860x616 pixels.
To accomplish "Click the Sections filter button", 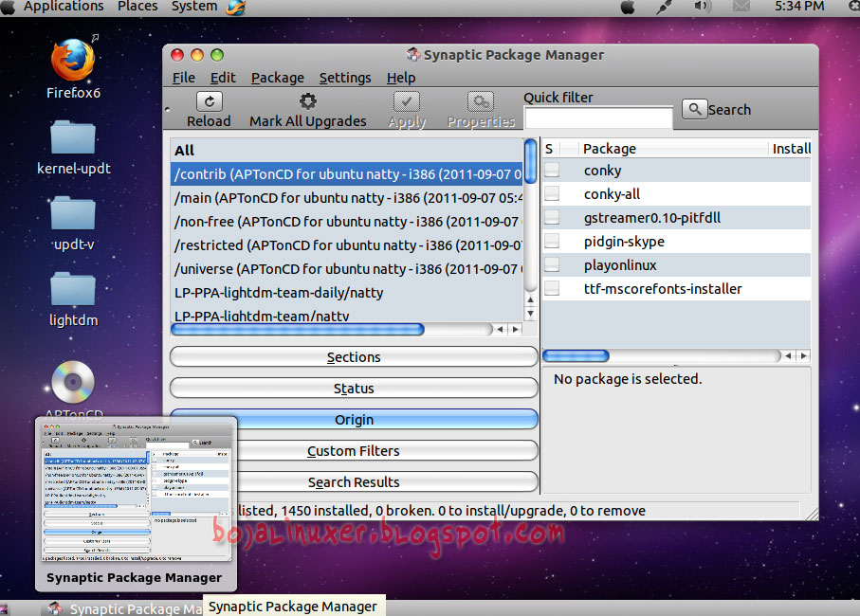I will pos(354,356).
